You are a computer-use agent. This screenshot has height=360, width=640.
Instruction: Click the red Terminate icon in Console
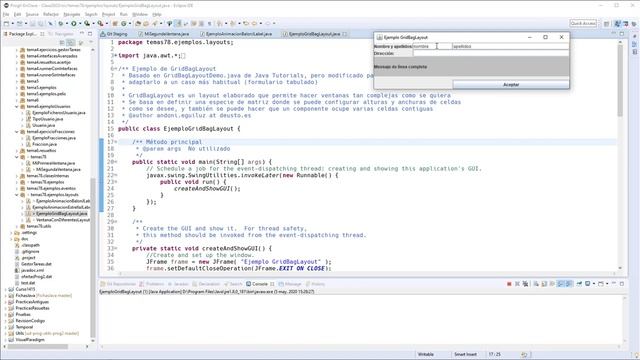(509, 284)
